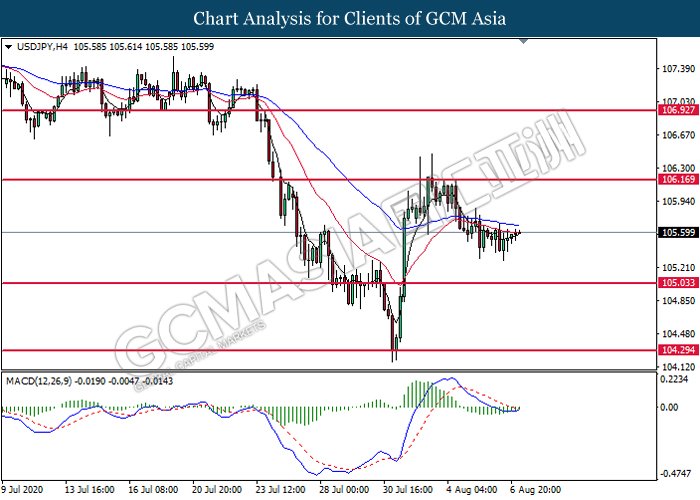The image size is (700, 500).
Task: Click the 23 Jul 12:00 time label
Action: click(x=281, y=490)
